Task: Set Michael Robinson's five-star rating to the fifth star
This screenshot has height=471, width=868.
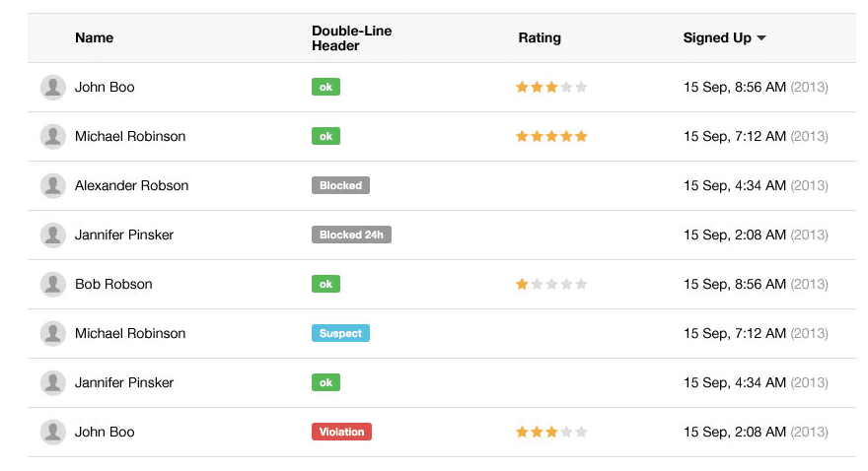Action: click(x=582, y=136)
